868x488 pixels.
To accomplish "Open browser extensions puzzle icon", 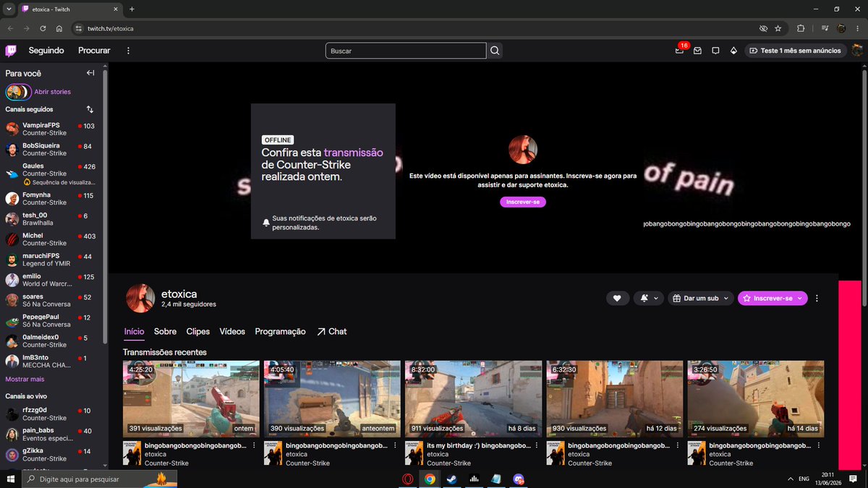I will [x=801, y=28].
